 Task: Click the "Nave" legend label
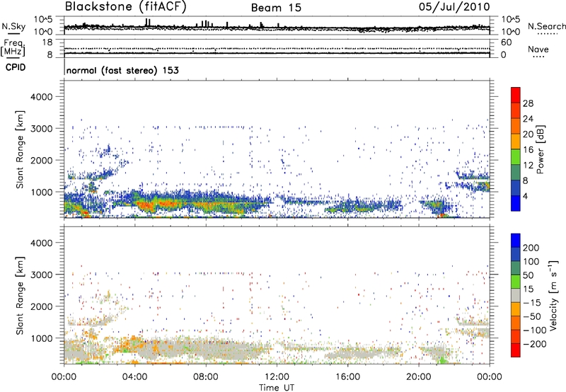[x=538, y=50]
